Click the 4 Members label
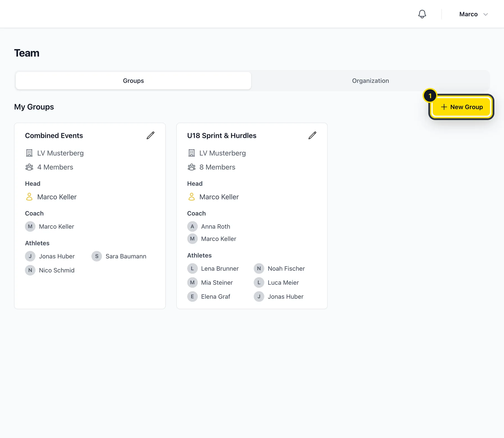Viewport: 504px width, 438px height. [55, 167]
